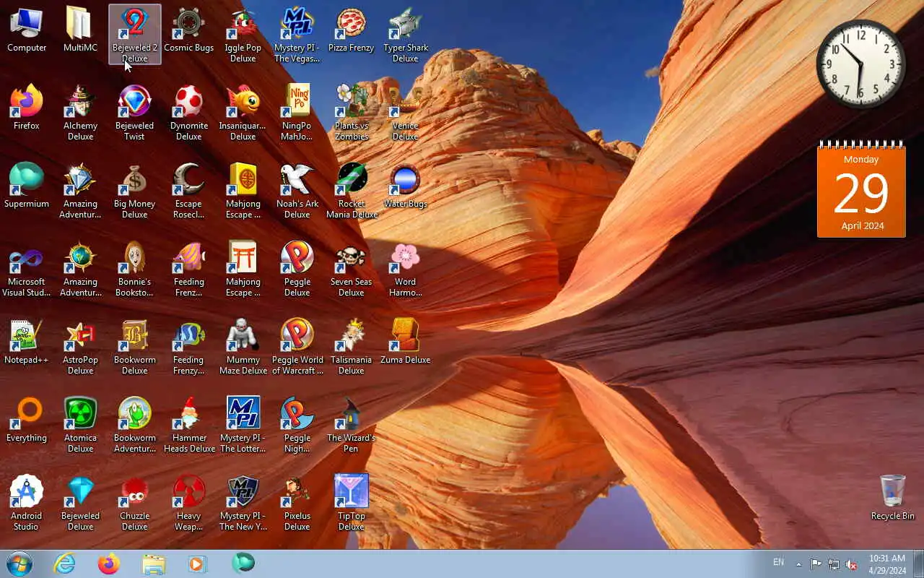This screenshot has width=924, height=578.
Task: Select the Bejeweled 2 Deluxe shortcut
Action: [135, 35]
